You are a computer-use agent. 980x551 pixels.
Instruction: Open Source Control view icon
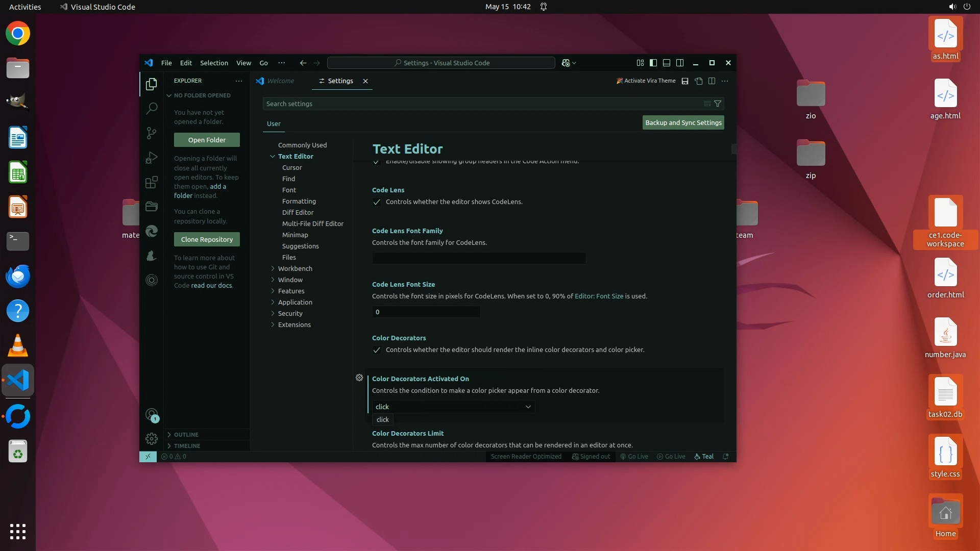[x=152, y=133]
